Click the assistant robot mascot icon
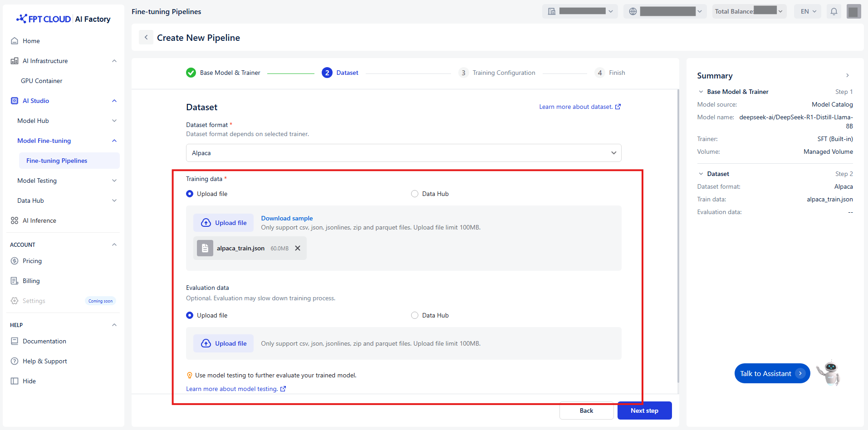The height and width of the screenshot is (430, 868). pos(829,373)
